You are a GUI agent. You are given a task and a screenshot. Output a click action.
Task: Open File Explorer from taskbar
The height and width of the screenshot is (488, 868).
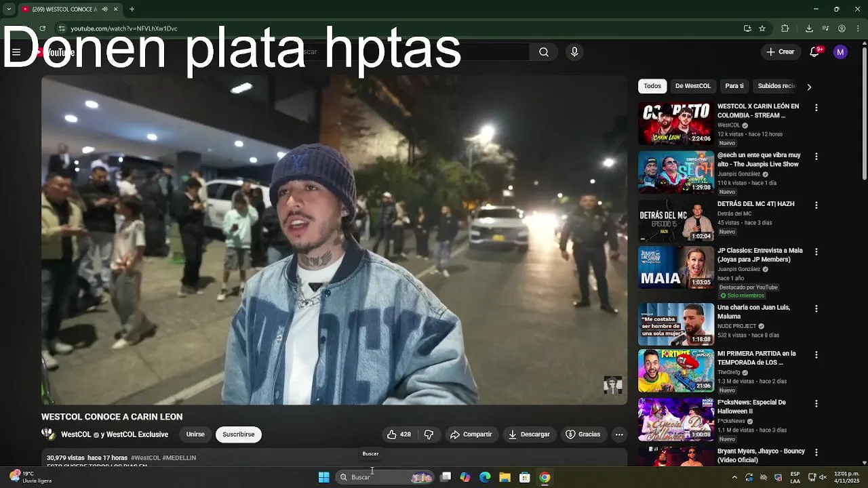(505, 477)
